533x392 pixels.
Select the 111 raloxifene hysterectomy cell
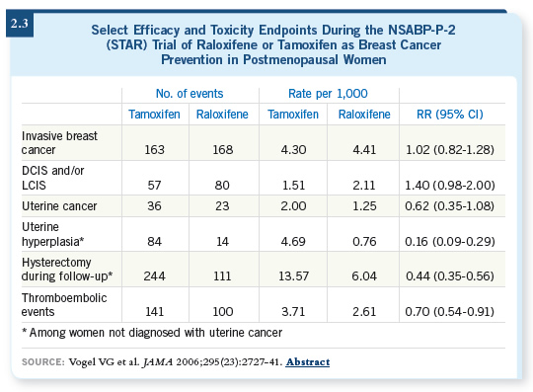point(222,276)
